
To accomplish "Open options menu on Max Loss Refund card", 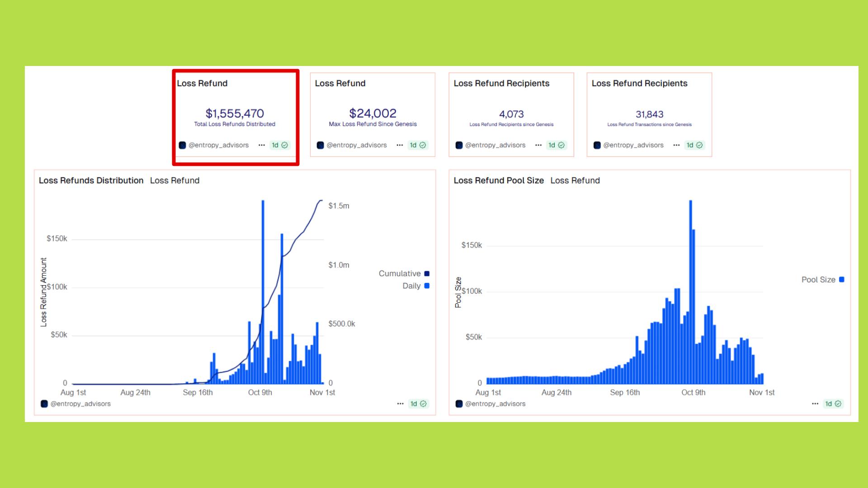I will [400, 145].
